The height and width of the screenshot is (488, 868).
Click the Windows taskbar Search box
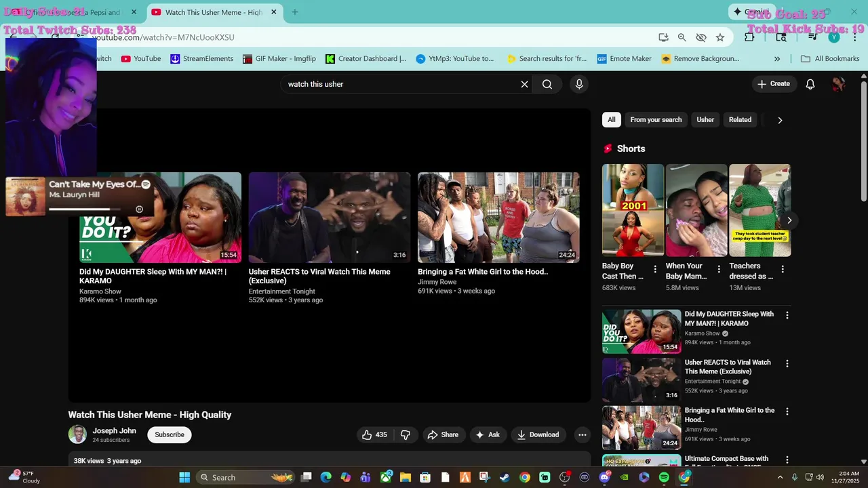(x=247, y=477)
